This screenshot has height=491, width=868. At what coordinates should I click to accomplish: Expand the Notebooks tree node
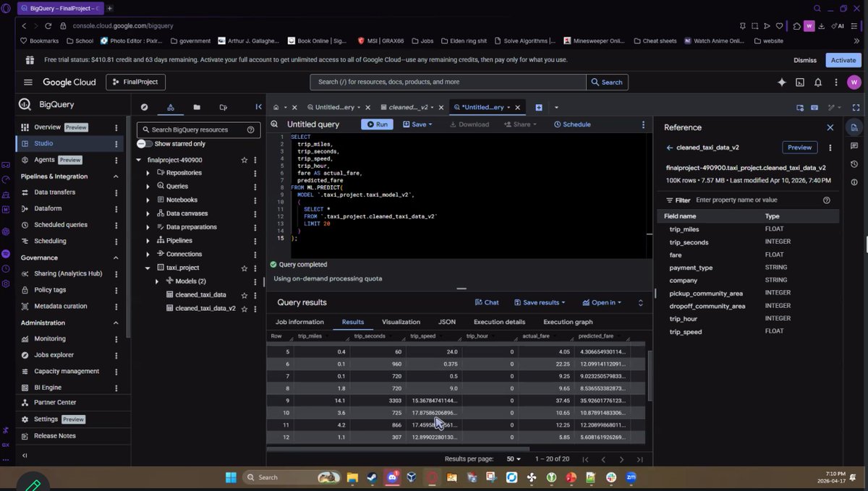pyautogui.click(x=148, y=200)
